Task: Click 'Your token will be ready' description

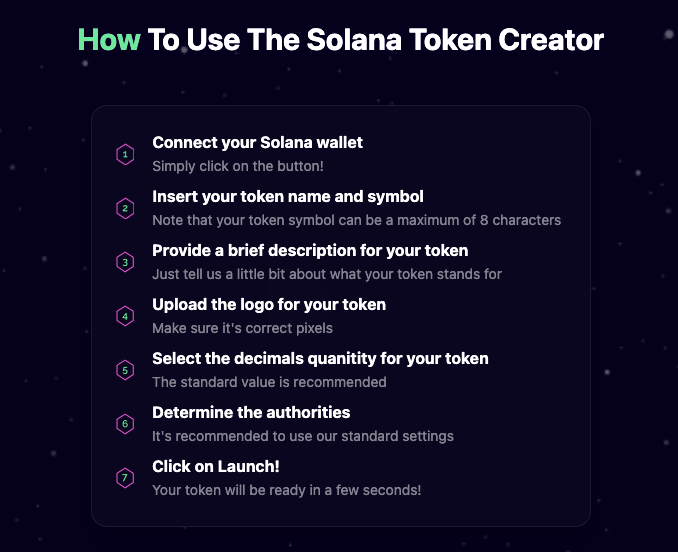Action: click(287, 490)
